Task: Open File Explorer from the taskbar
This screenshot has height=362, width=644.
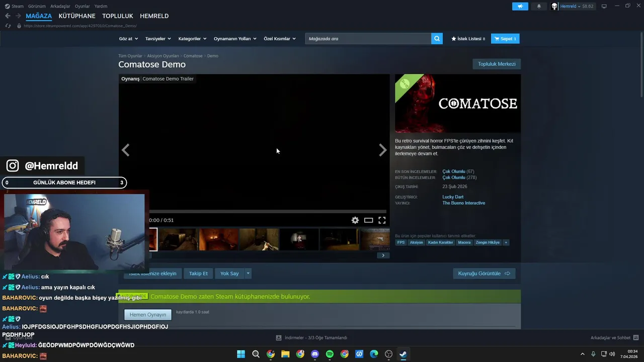Action: click(x=285, y=354)
